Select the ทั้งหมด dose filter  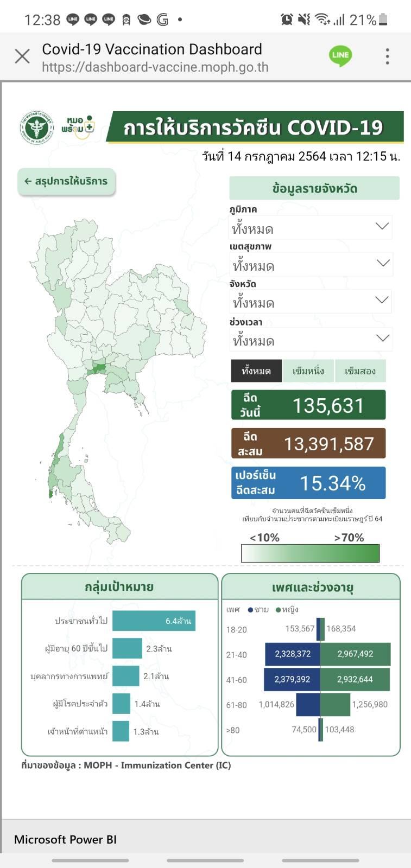256,371
